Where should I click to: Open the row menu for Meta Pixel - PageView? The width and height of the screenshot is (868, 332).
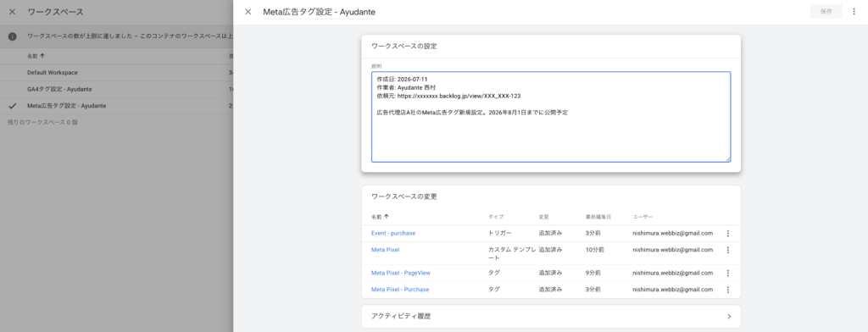pos(728,274)
